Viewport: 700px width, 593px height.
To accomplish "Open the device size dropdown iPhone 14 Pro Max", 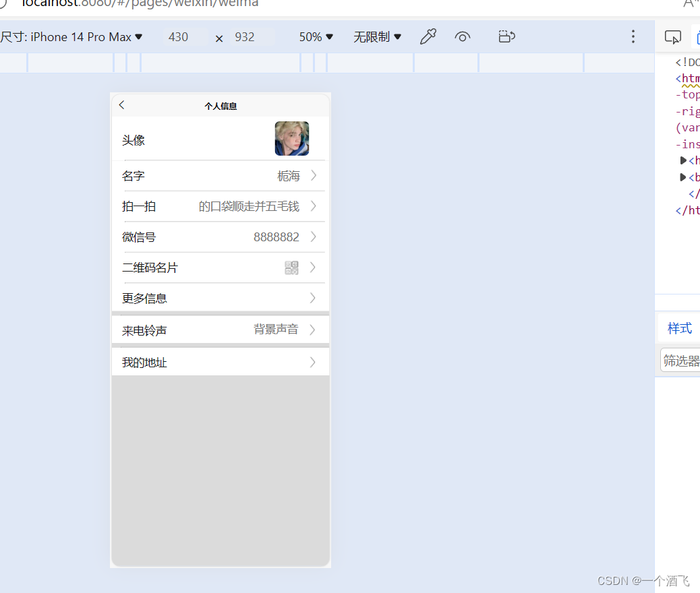I will pyautogui.click(x=71, y=37).
